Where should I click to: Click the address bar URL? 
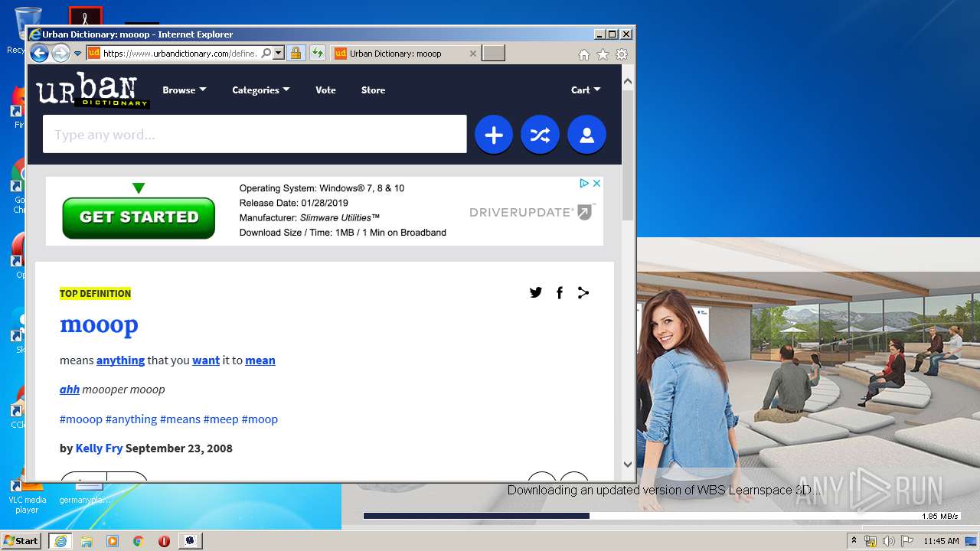(180, 54)
